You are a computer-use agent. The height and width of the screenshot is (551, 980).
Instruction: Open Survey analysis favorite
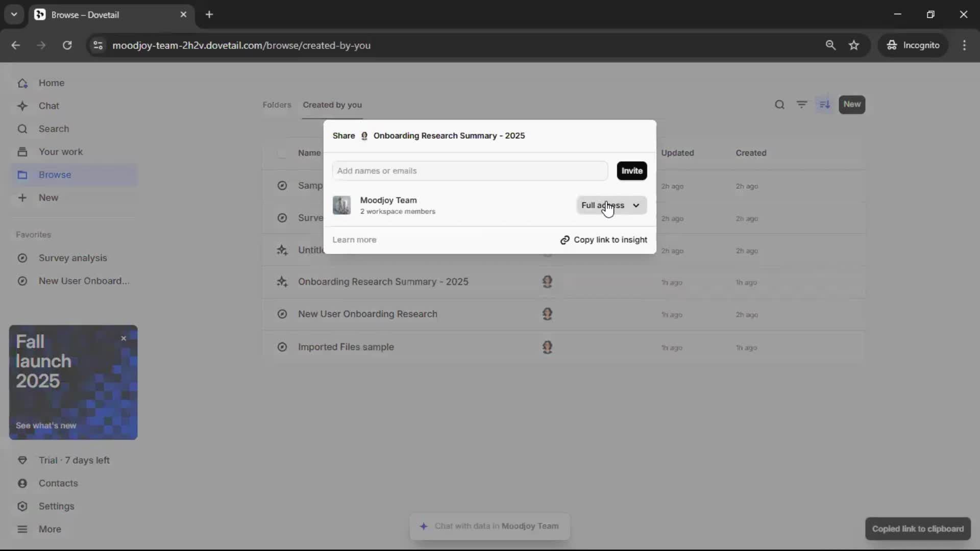[73, 258]
